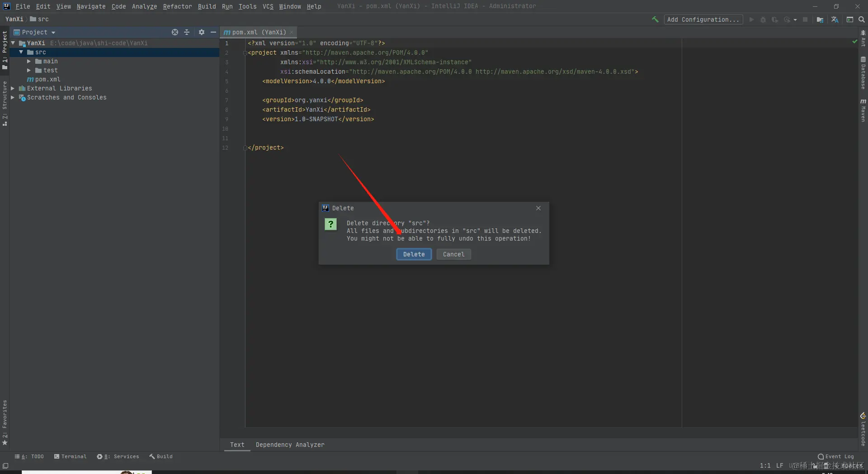The width and height of the screenshot is (868, 474).
Task: Open the Favorites tool window stripe button
Action: [x=5, y=422]
